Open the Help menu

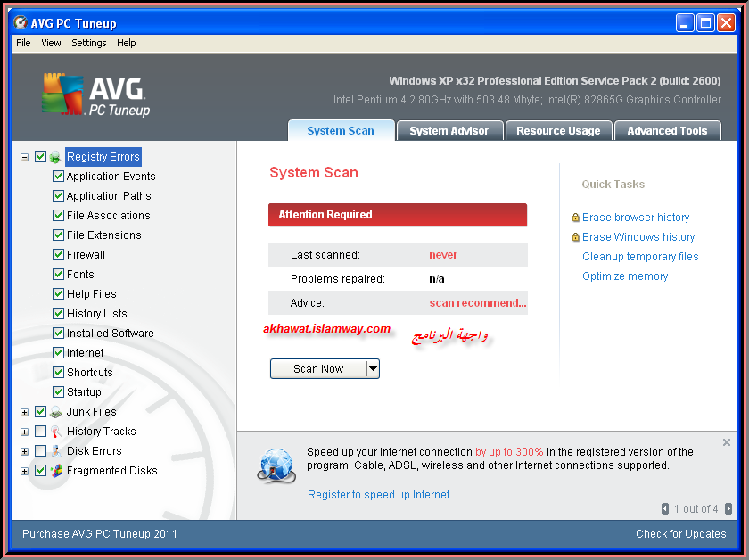(126, 43)
